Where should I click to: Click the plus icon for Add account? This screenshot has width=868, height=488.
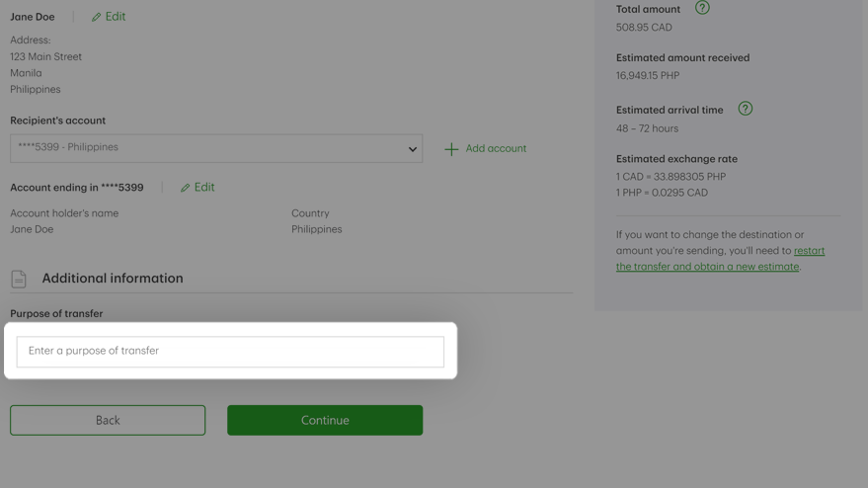point(451,149)
